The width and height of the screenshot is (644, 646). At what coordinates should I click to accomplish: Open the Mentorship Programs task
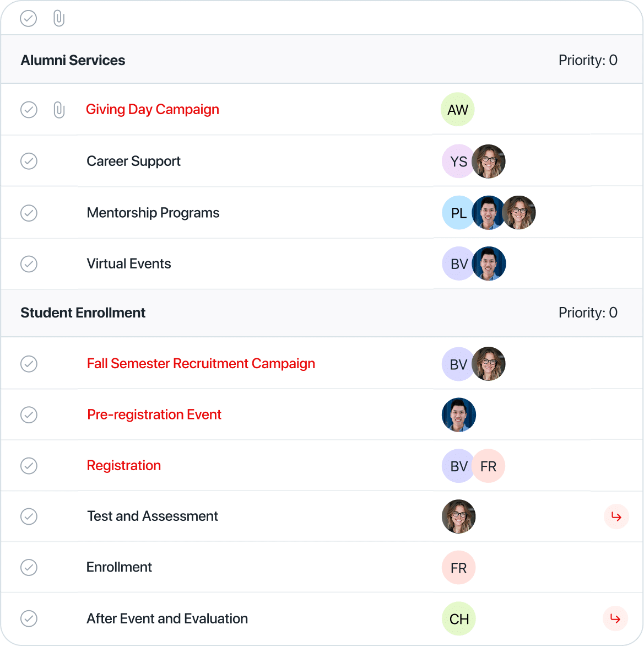[153, 213]
